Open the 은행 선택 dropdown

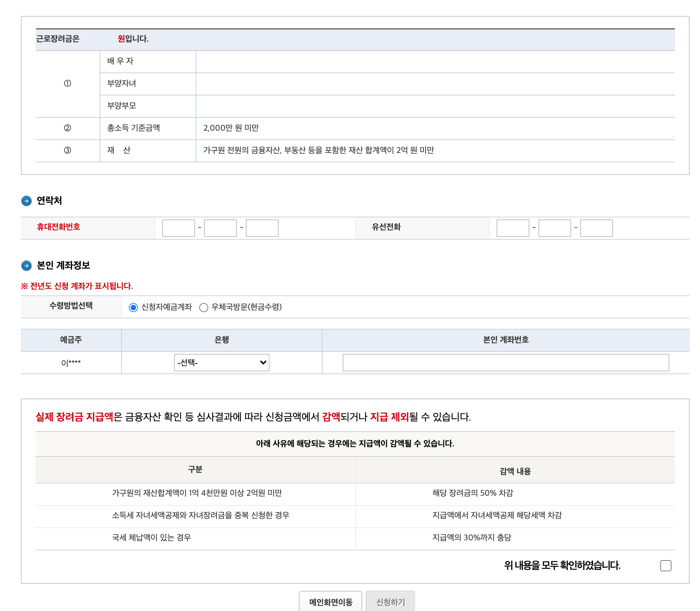(221, 363)
